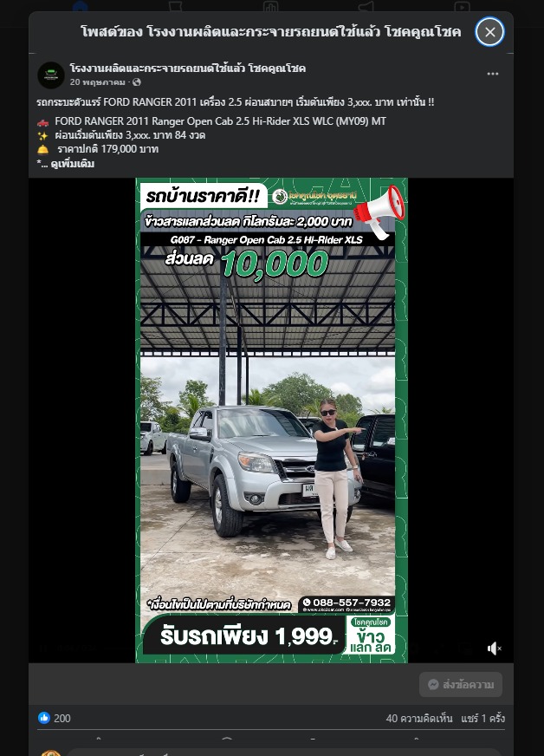Open the Pages flag icon in the navigation bar
This screenshot has height=756, width=544.
tap(175, 6)
